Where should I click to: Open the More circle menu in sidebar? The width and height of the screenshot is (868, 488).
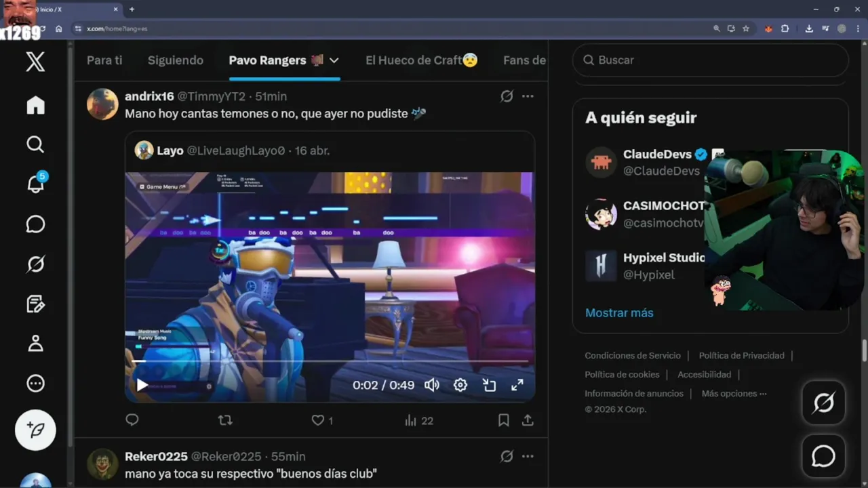pyautogui.click(x=35, y=384)
